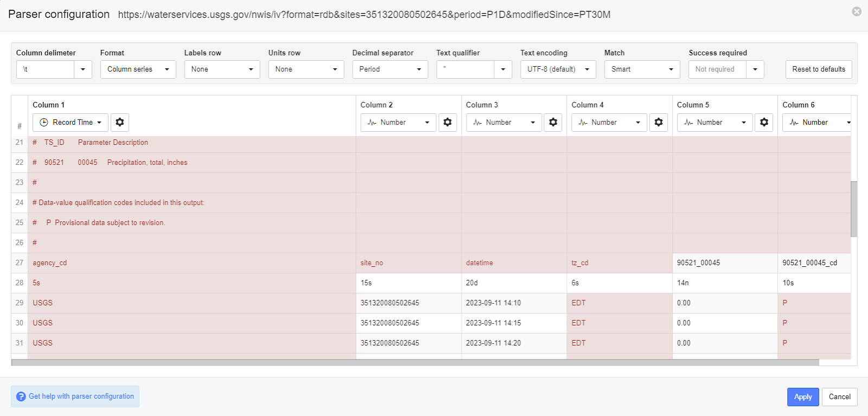The width and height of the screenshot is (868, 416).
Task: Click the Cancel button
Action: click(840, 397)
